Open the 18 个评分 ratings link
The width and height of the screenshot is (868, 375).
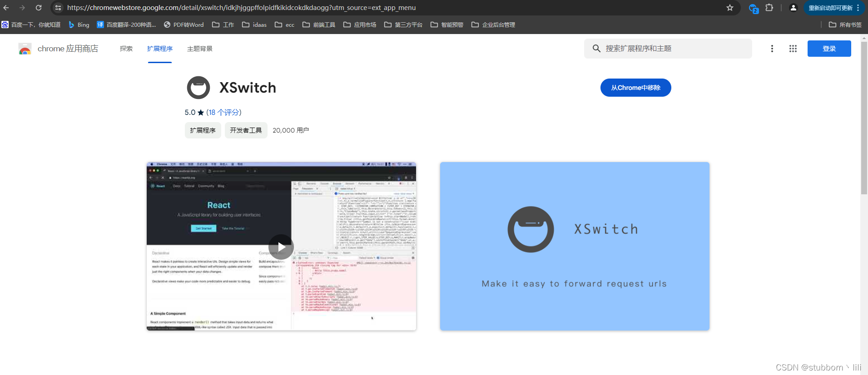tap(224, 112)
